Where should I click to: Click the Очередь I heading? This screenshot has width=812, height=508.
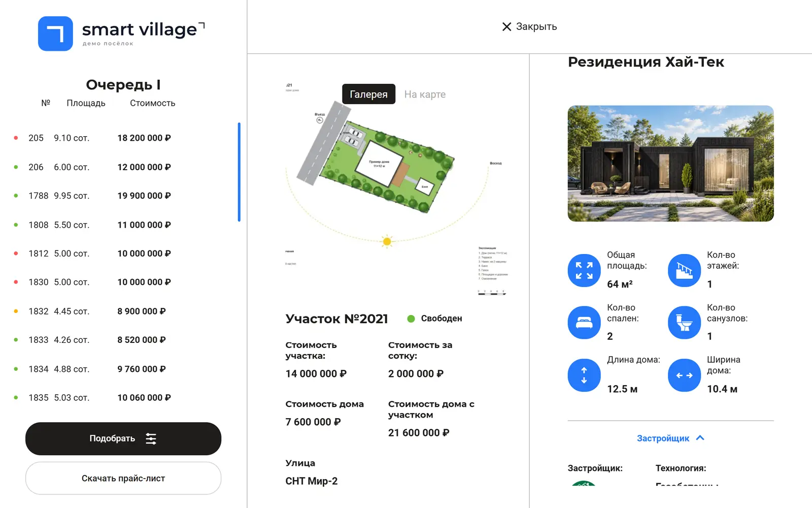[x=123, y=84]
